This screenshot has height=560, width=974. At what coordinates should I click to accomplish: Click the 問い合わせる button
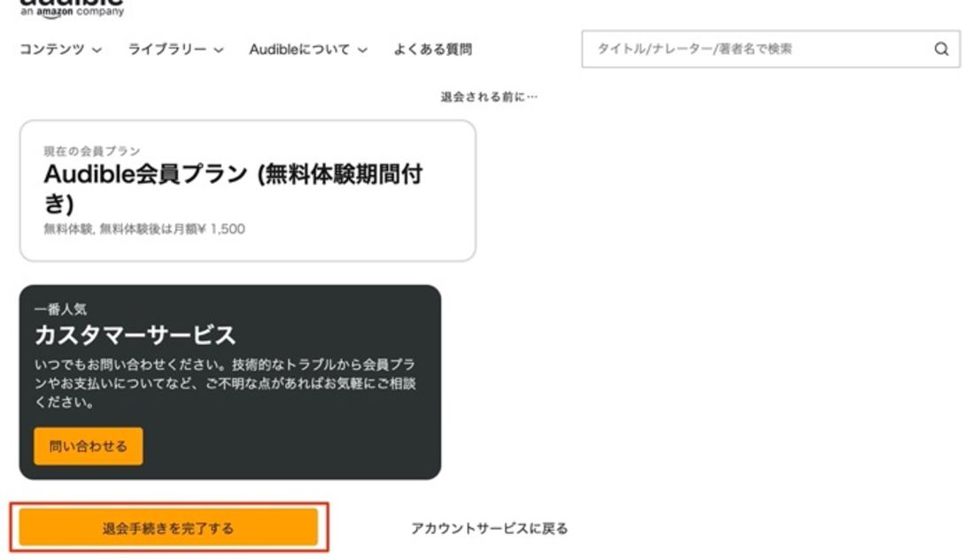89,446
